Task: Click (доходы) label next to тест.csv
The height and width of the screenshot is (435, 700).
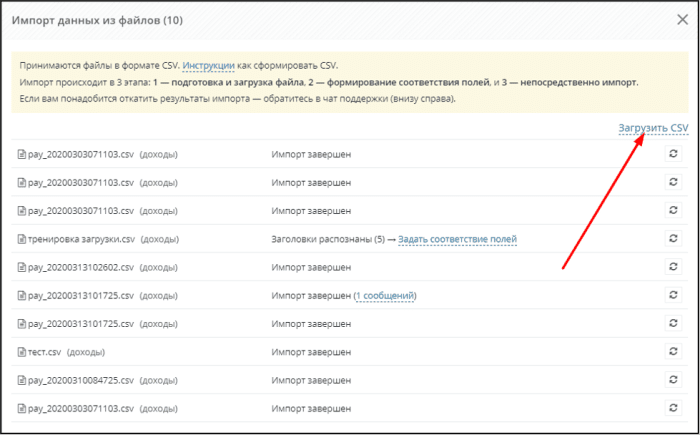Action: (x=86, y=352)
